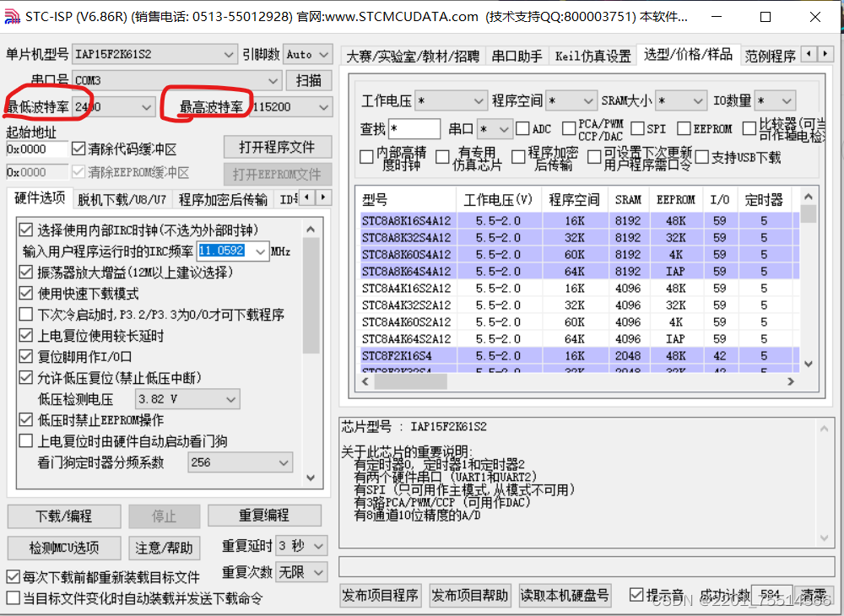Open IRC频率 11.0592 dropdown
The height and width of the screenshot is (616, 844).
tap(233, 251)
